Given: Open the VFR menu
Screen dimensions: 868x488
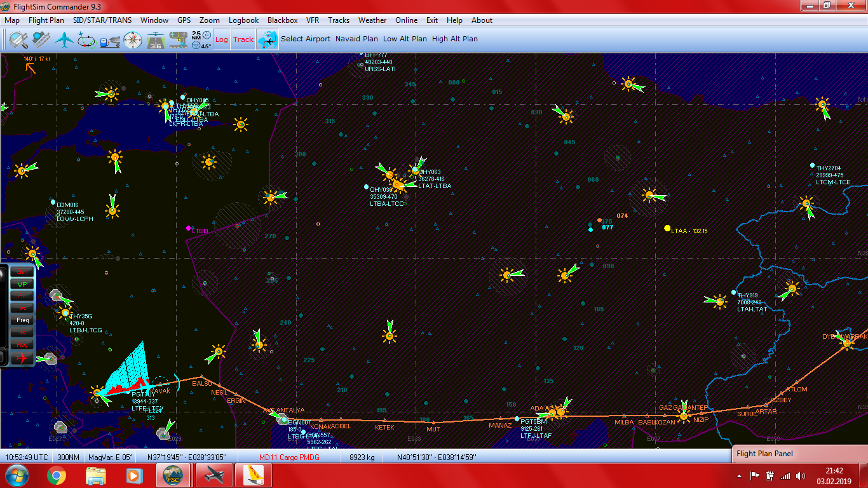Looking at the screenshot, I should pos(313,20).
